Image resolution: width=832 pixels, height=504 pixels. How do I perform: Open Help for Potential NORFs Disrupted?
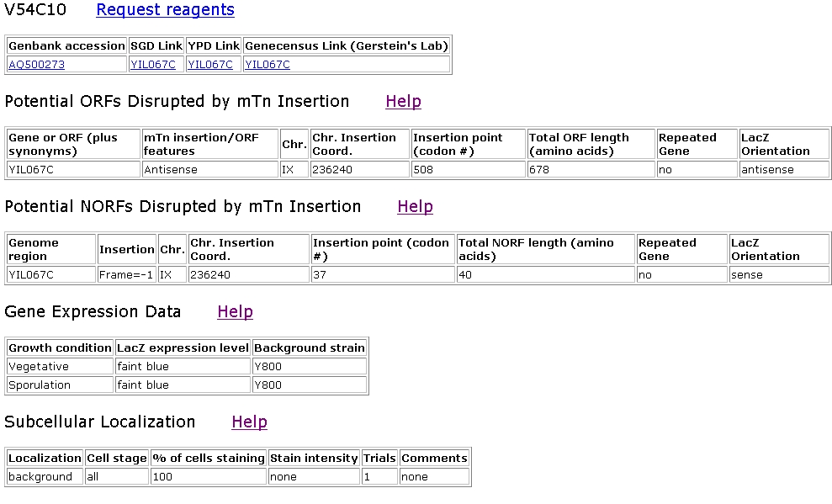415,206
